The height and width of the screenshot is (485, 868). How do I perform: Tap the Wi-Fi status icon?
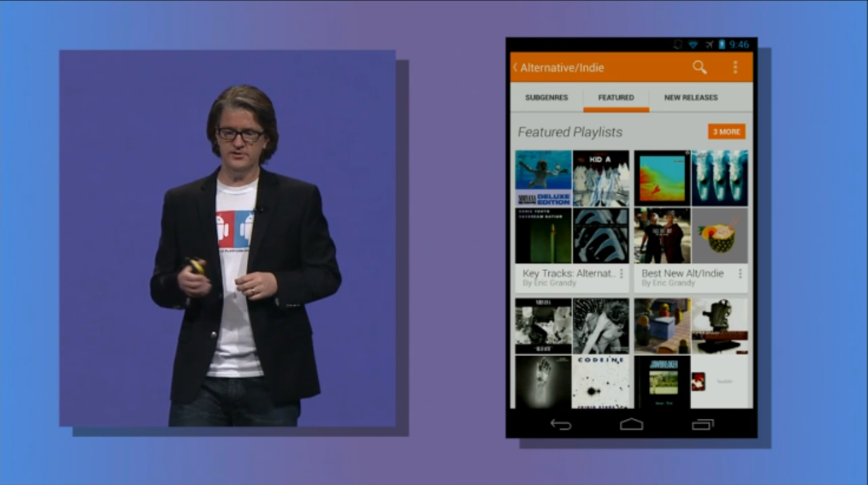(x=693, y=45)
